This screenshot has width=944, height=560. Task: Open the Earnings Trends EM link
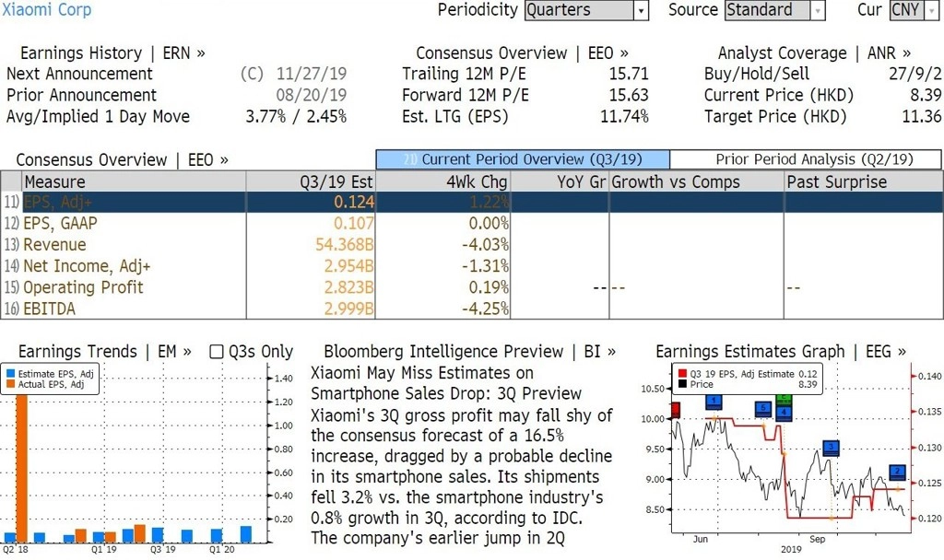tap(105, 352)
